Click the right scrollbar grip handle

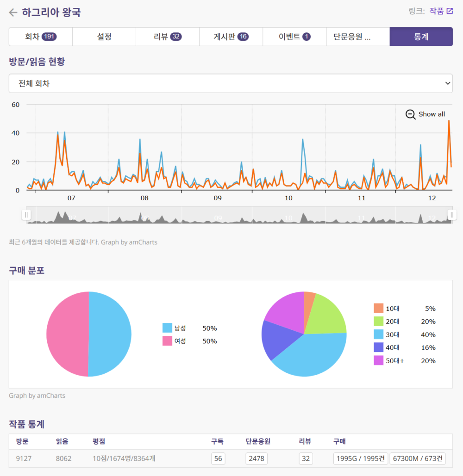(452, 215)
